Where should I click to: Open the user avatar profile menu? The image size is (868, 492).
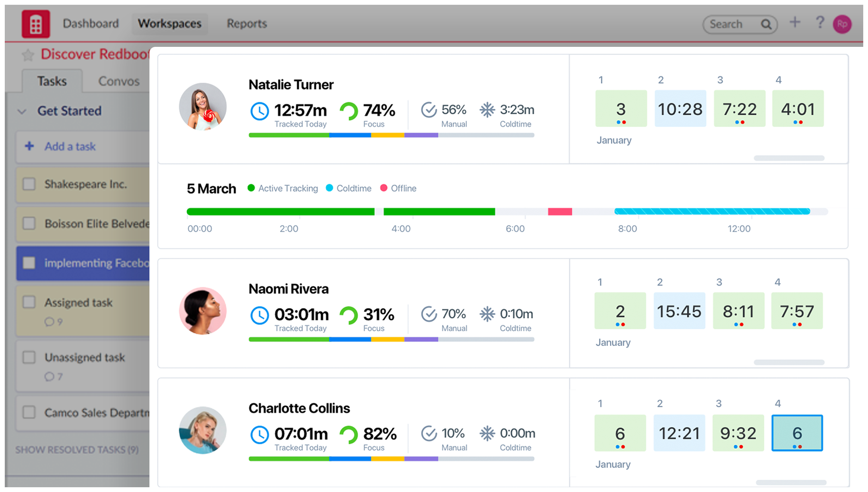coord(842,25)
